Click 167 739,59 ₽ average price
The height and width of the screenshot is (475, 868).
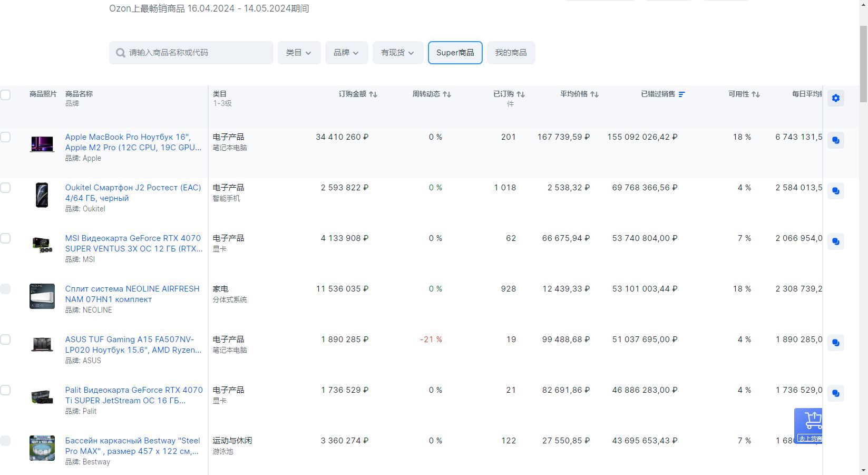(x=563, y=137)
